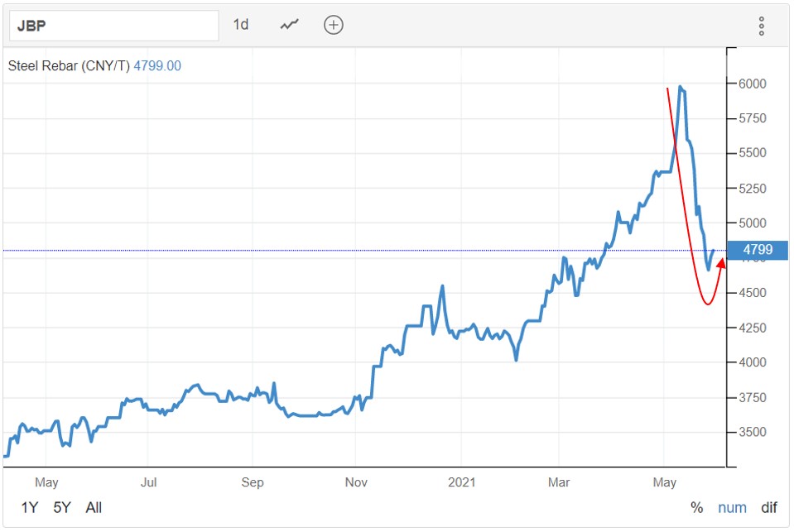Click the circled plus add icon
Viewport: 794px width, 532px height.
coord(333,25)
